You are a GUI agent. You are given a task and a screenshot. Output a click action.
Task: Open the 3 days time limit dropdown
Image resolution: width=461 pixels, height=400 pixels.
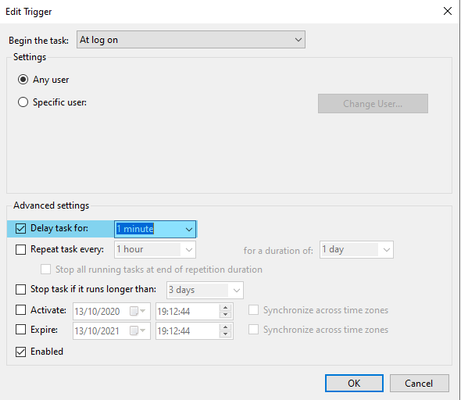coord(205,290)
